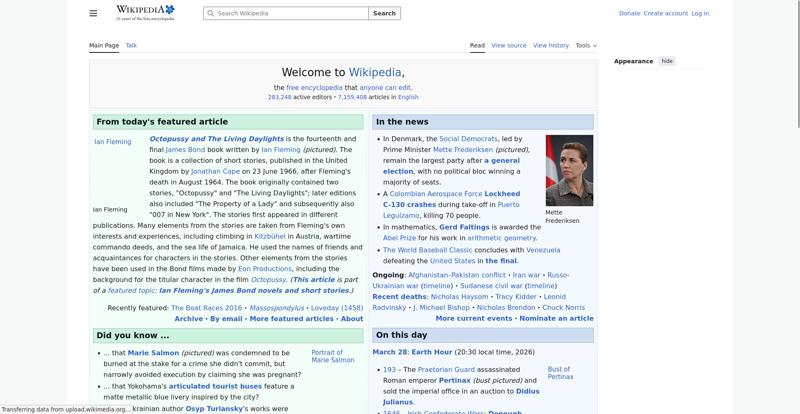Focus the Search Wikipedia input field
This screenshot has width=800, height=414.
[x=290, y=14]
